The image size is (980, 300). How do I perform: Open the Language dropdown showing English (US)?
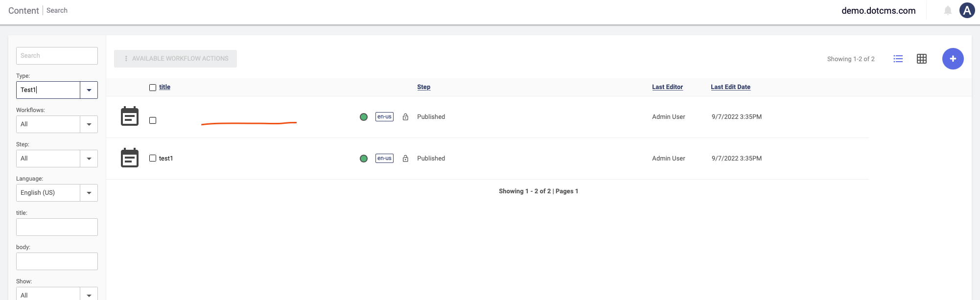(89, 193)
